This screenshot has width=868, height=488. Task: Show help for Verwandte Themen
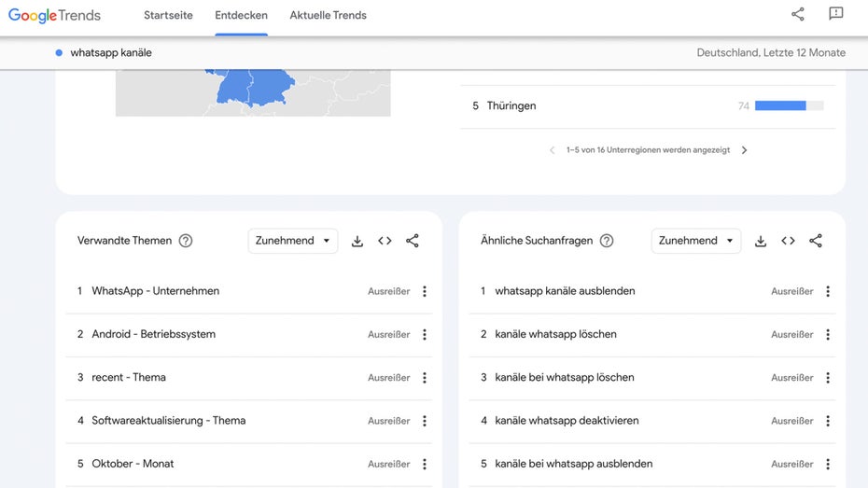coord(186,241)
